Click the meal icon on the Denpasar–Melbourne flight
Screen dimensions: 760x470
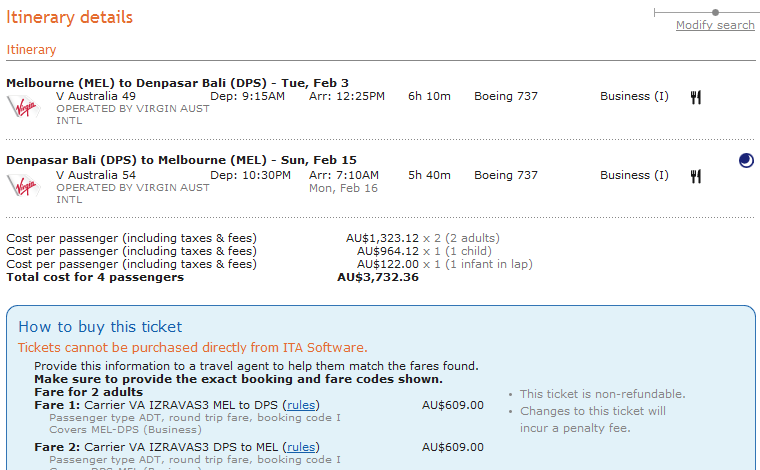[x=696, y=176]
